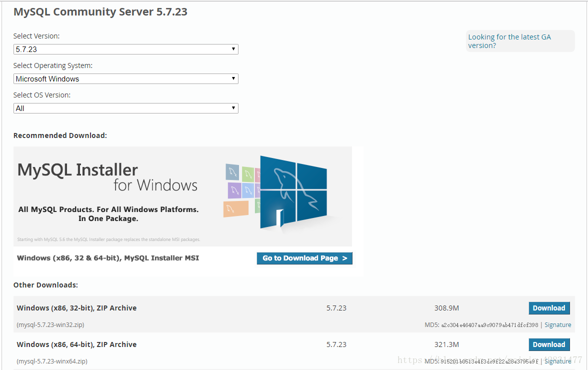Click the (mysql-5.7.23-winx64.zip) file name

click(x=52, y=361)
